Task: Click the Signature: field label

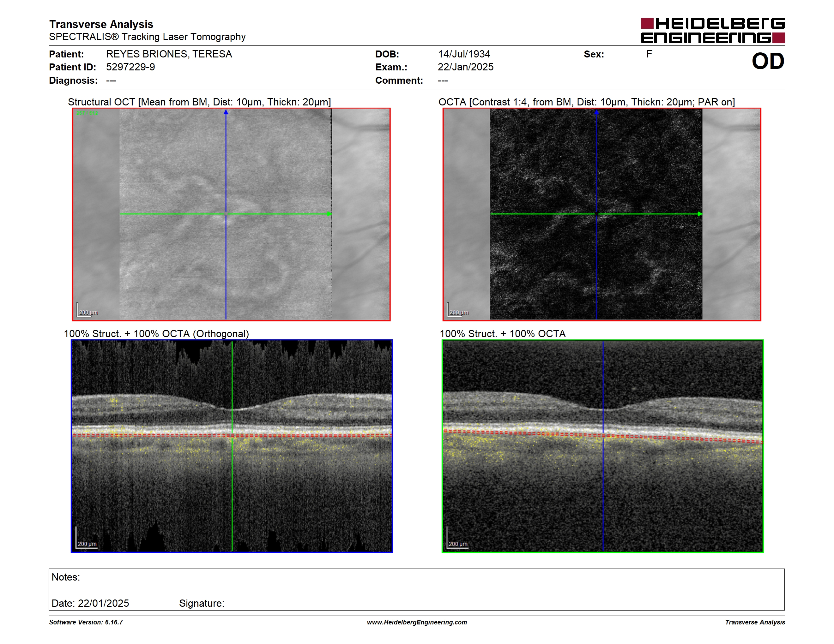Action: click(202, 603)
